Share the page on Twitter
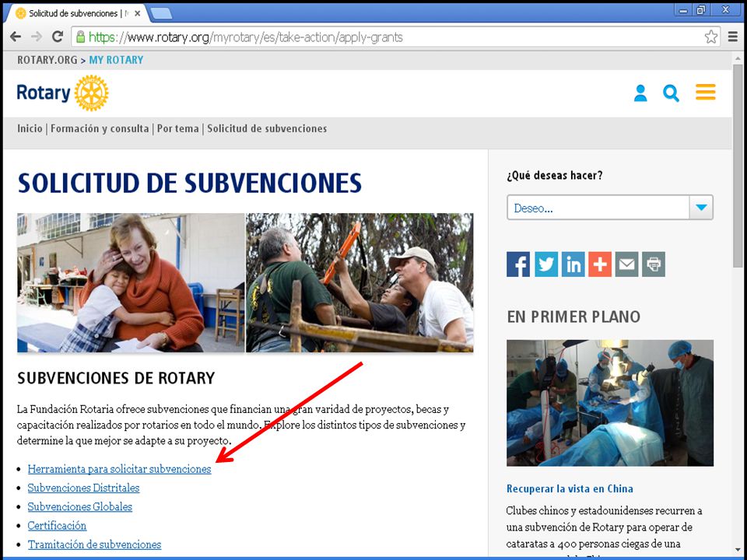The image size is (747, 560). click(546, 264)
